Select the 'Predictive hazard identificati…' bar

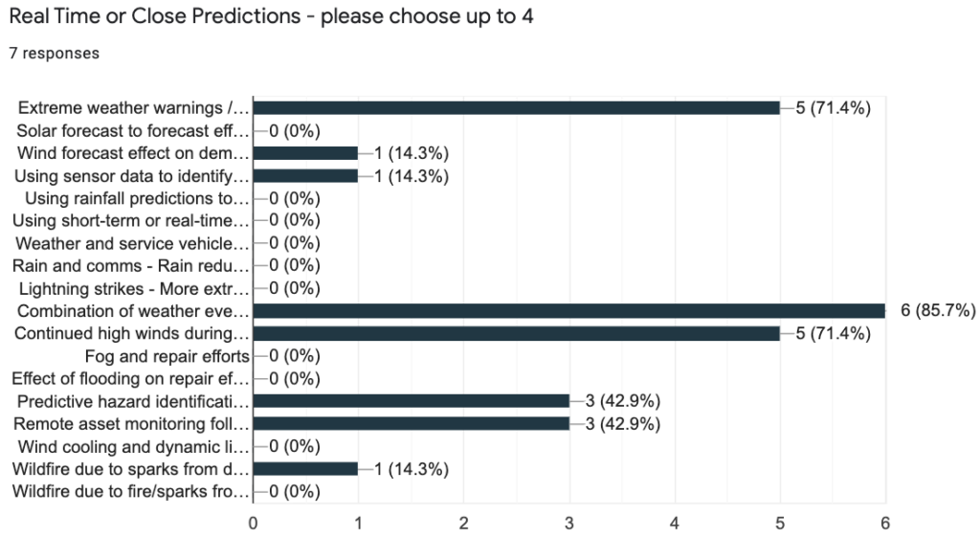pyautogui.click(x=412, y=401)
